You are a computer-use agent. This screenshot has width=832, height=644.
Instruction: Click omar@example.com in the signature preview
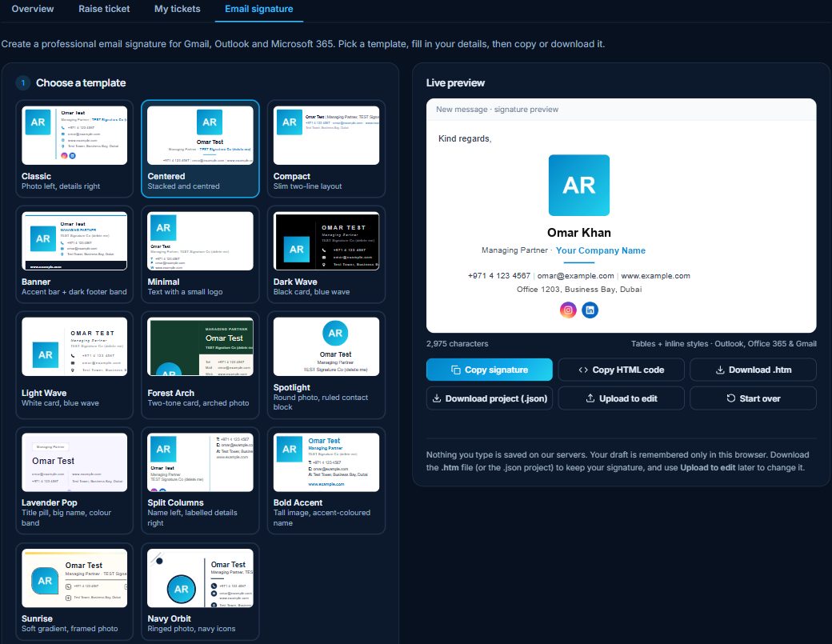click(576, 276)
